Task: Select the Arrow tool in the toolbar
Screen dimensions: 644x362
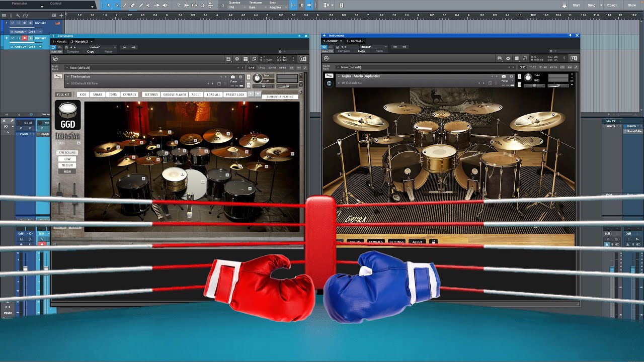Action: click(x=109, y=5)
